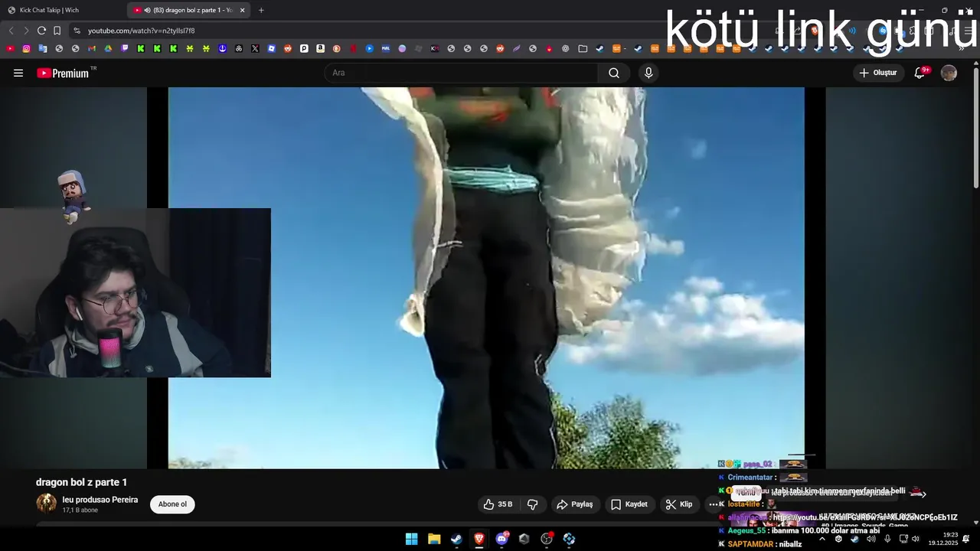Open the MAL bookmark
980x551 pixels.
coord(385,48)
